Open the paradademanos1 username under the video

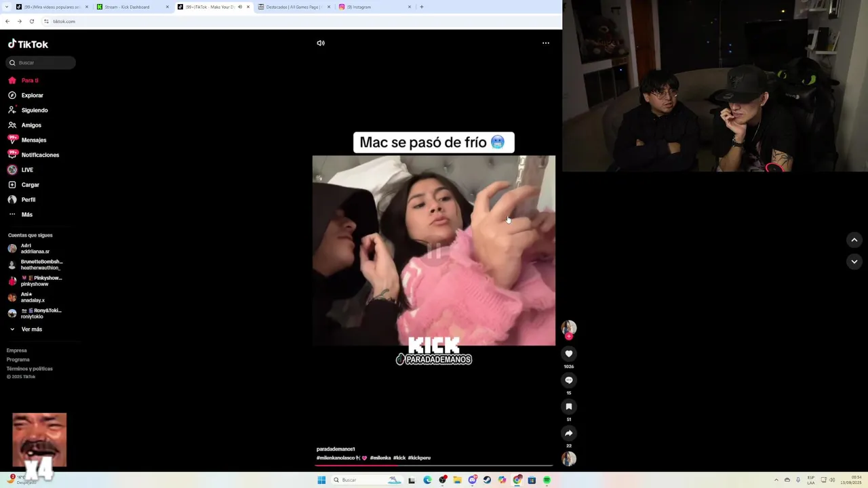pos(336,449)
